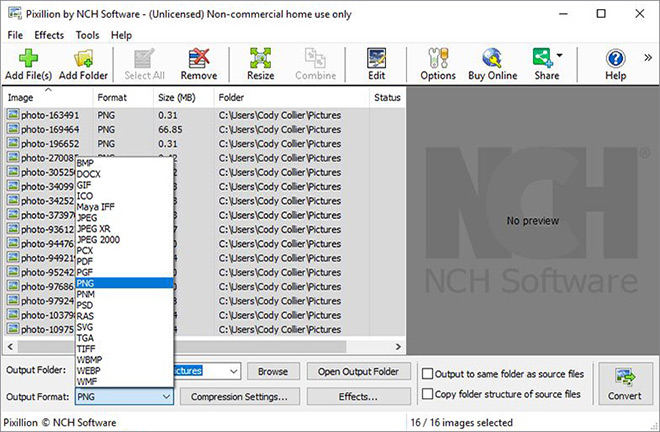Click the Combine toolbar icon
Viewport: 660px width, 432px height.
click(315, 58)
